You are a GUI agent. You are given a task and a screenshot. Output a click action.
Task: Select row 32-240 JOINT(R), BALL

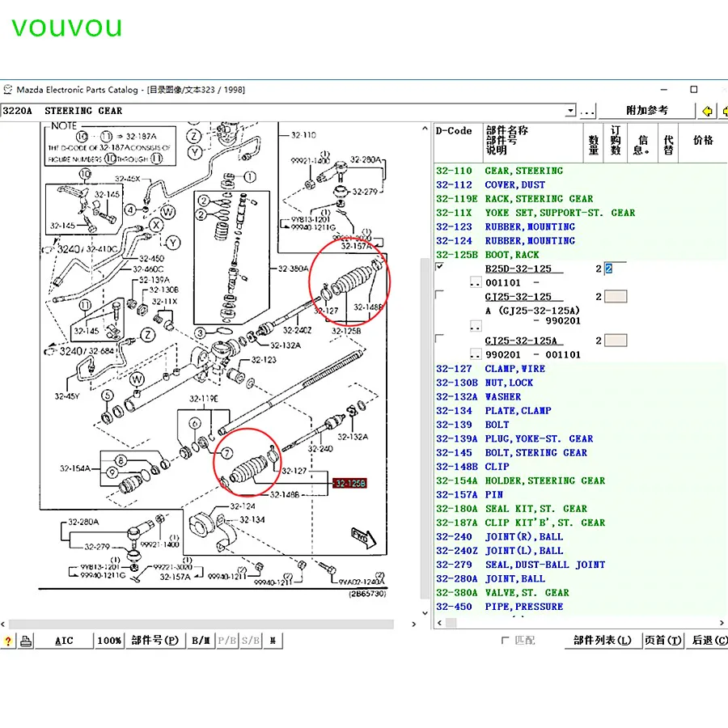580,537
